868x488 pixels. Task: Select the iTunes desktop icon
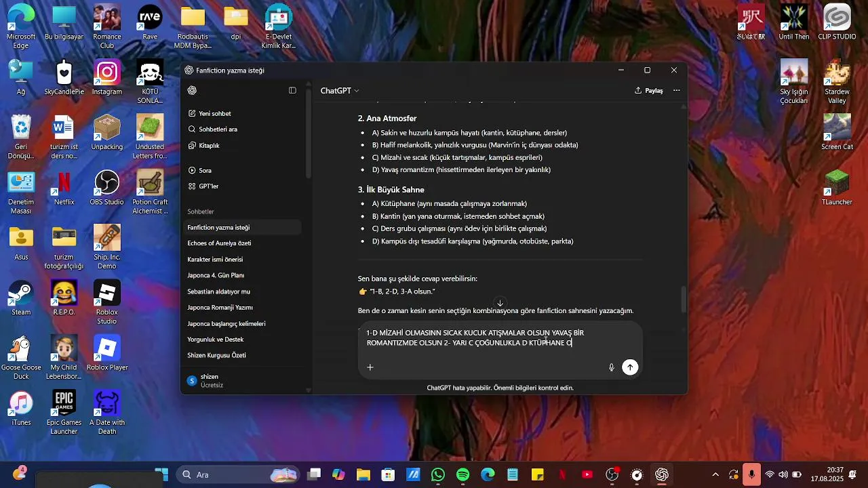click(21, 409)
